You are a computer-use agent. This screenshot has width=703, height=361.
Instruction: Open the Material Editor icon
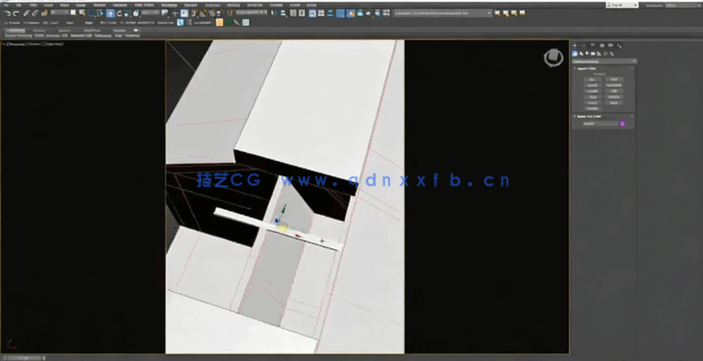tap(340, 13)
